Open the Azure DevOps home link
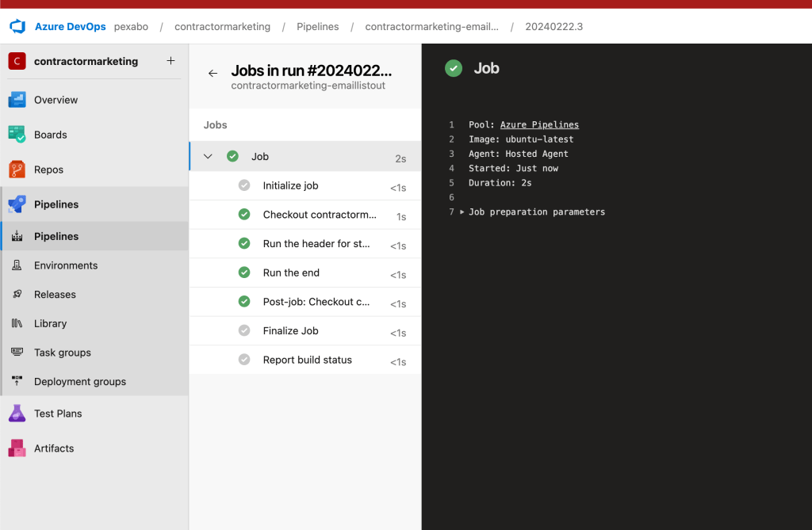 (x=70, y=26)
